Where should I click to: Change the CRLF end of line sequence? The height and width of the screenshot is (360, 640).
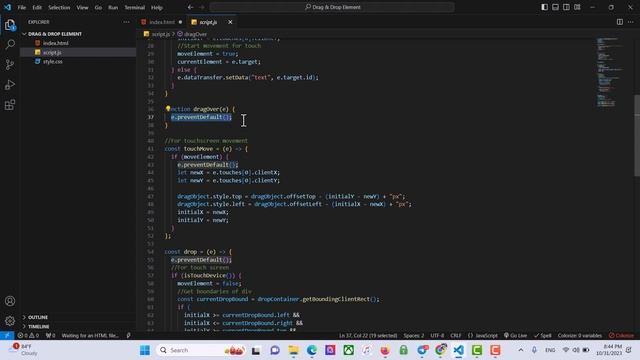coord(456,336)
